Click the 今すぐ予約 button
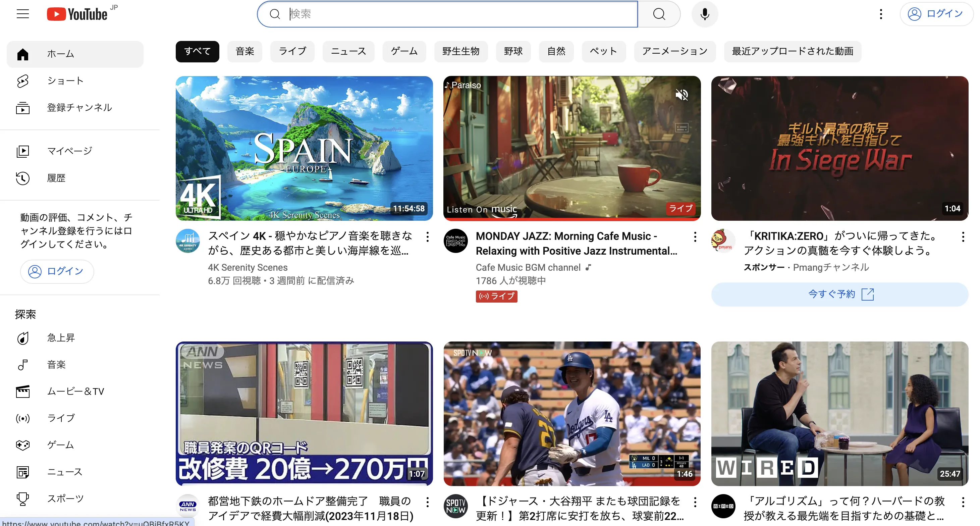The width and height of the screenshot is (980, 526). pos(839,294)
